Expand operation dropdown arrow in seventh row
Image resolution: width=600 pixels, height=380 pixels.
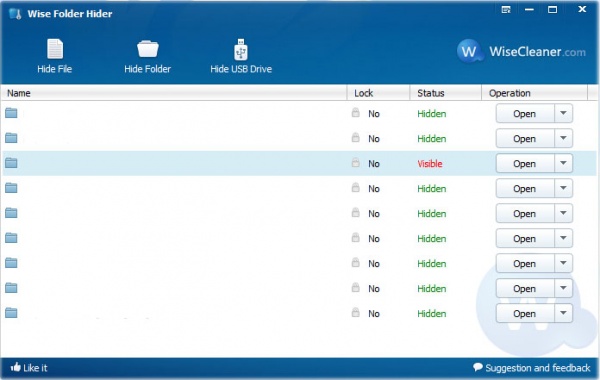tap(563, 263)
